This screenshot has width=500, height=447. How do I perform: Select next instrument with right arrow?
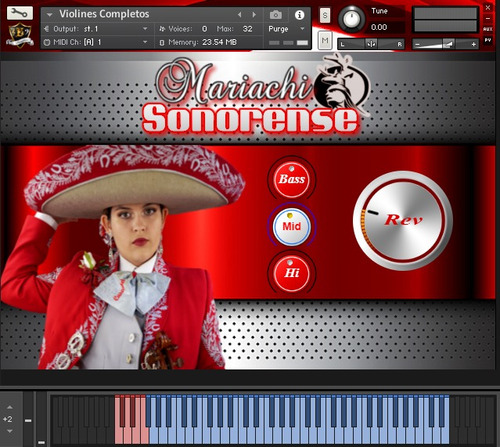point(254,15)
